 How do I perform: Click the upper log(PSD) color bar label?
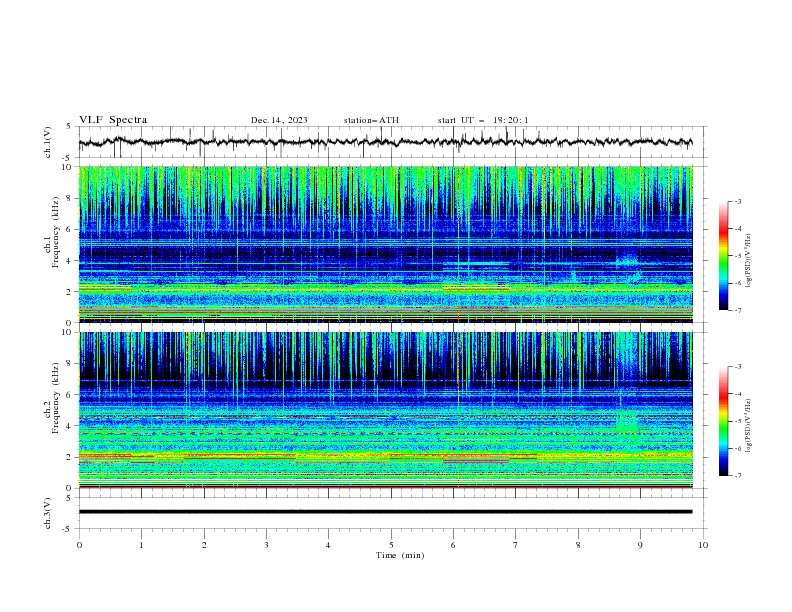tap(748, 261)
